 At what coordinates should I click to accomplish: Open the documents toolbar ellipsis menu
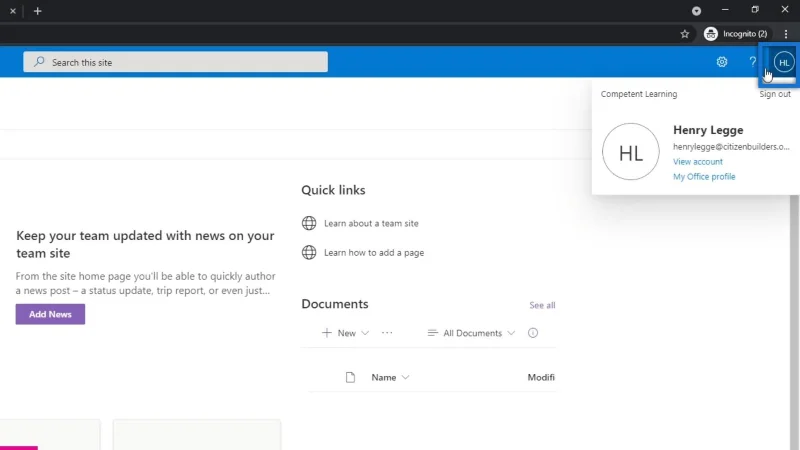(x=387, y=333)
